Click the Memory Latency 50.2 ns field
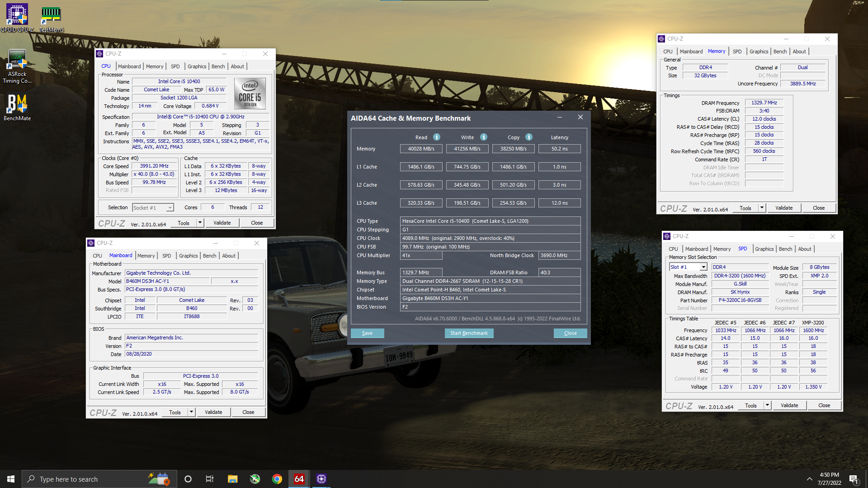868x488 pixels. tap(559, 149)
